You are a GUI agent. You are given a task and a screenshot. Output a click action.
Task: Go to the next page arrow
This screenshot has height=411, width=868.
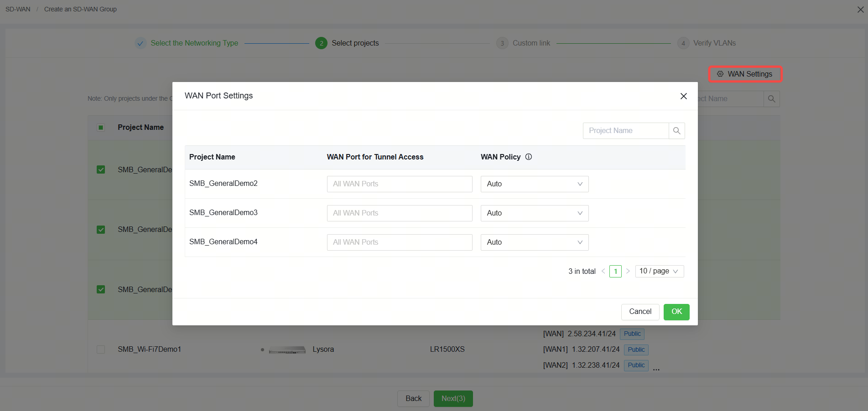628,271
